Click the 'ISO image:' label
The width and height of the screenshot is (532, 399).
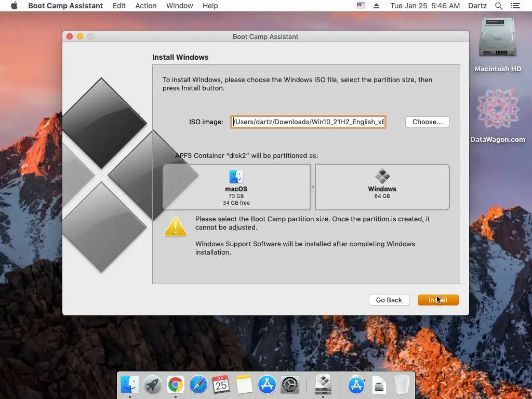coord(206,122)
